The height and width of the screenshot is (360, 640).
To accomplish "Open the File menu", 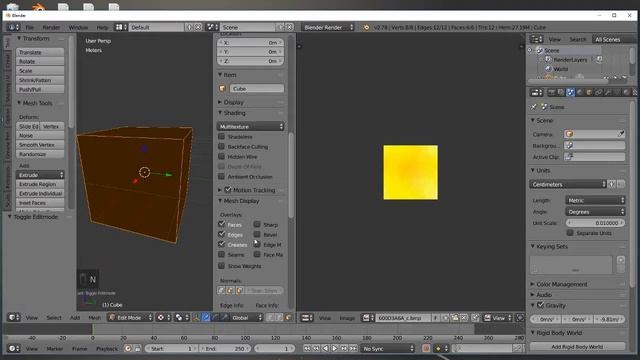I will 30,27.
